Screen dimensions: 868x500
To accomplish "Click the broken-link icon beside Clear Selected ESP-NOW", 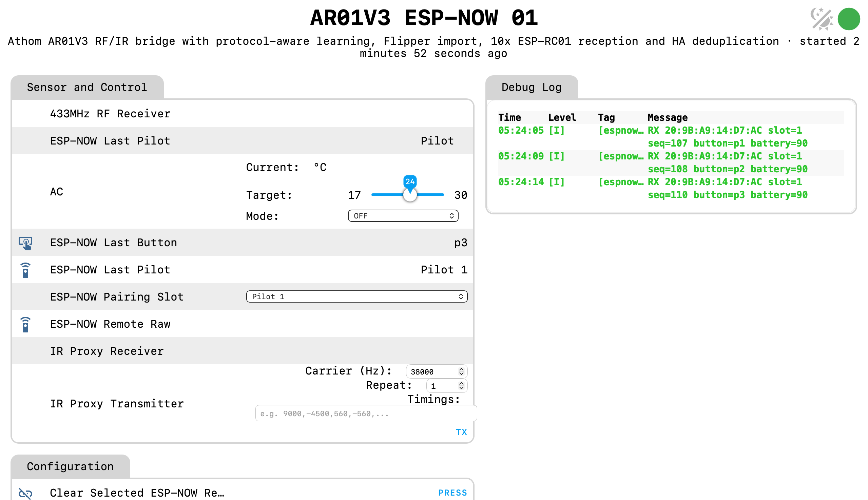I will [x=25, y=494].
